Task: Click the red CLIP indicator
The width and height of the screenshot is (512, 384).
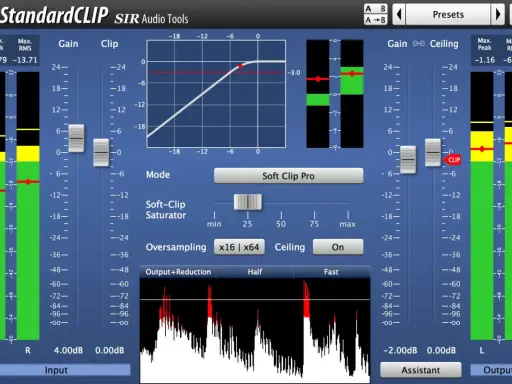Action: click(x=453, y=160)
